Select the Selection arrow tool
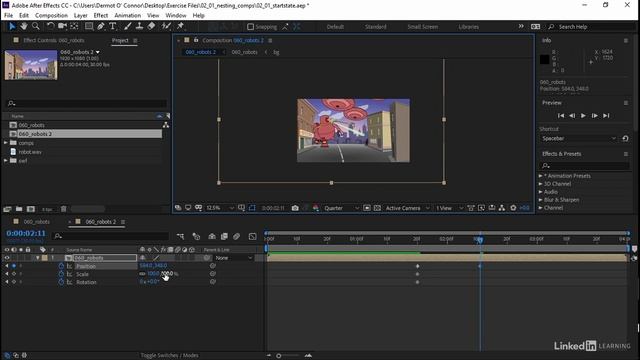The image size is (640, 360). [x=12, y=26]
